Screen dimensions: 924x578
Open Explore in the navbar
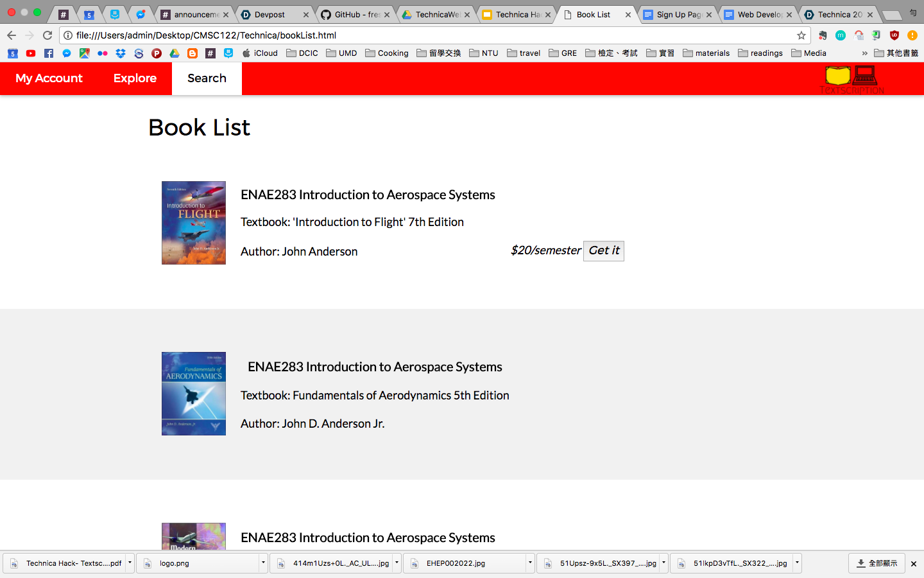click(135, 78)
